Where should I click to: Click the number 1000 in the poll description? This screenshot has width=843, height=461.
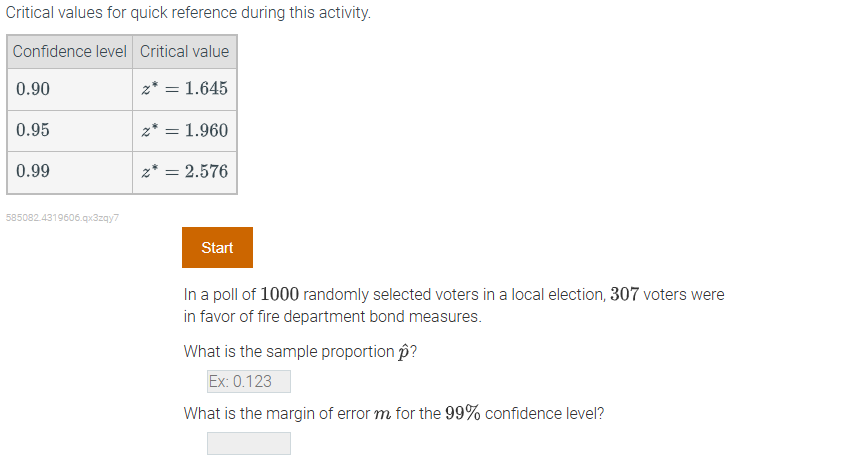click(279, 295)
